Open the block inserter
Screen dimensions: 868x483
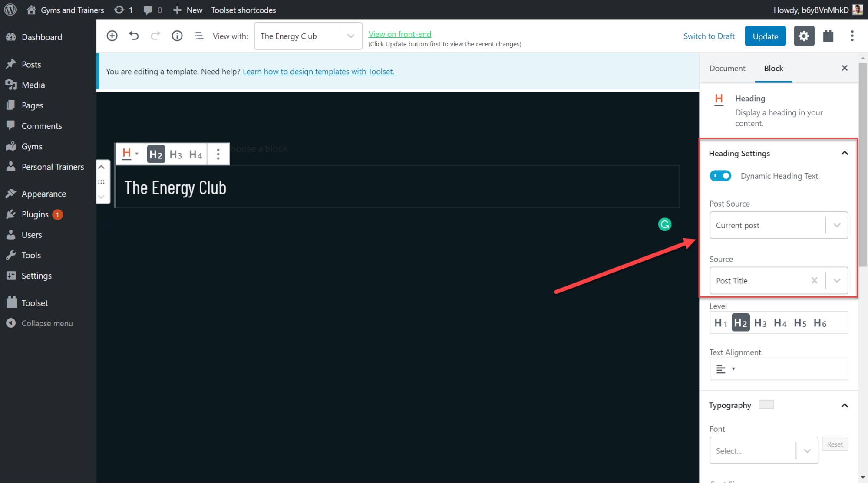(112, 36)
